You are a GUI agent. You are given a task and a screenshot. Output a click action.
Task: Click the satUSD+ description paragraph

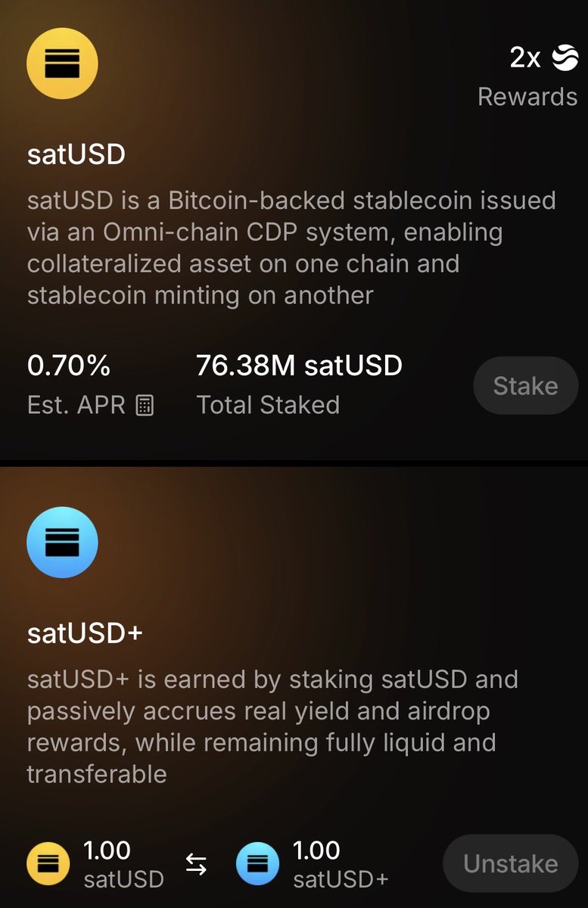click(x=272, y=726)
